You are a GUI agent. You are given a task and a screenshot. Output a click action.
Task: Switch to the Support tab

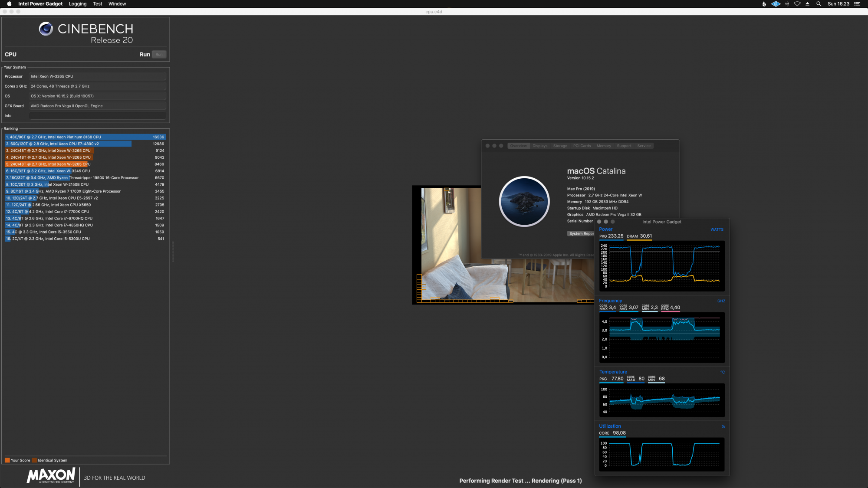pos(624,146)
